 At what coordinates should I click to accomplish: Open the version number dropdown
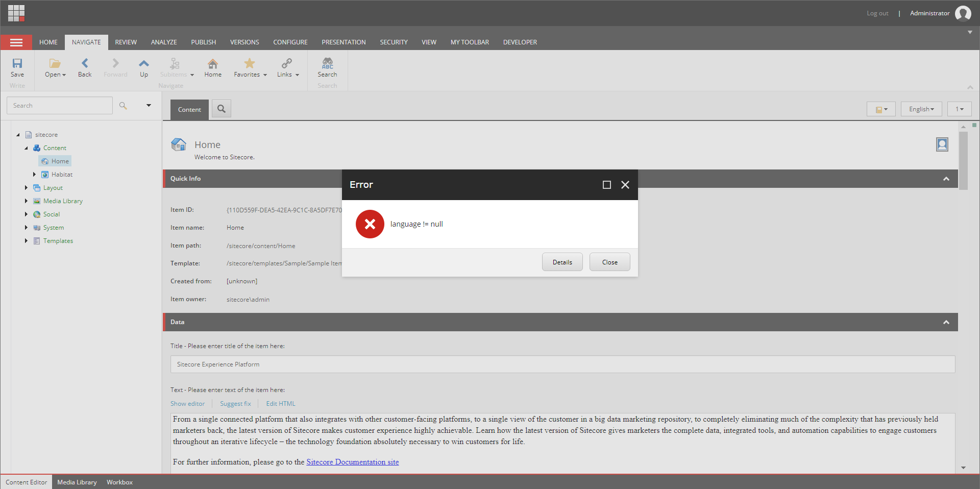tap(960, 109)
